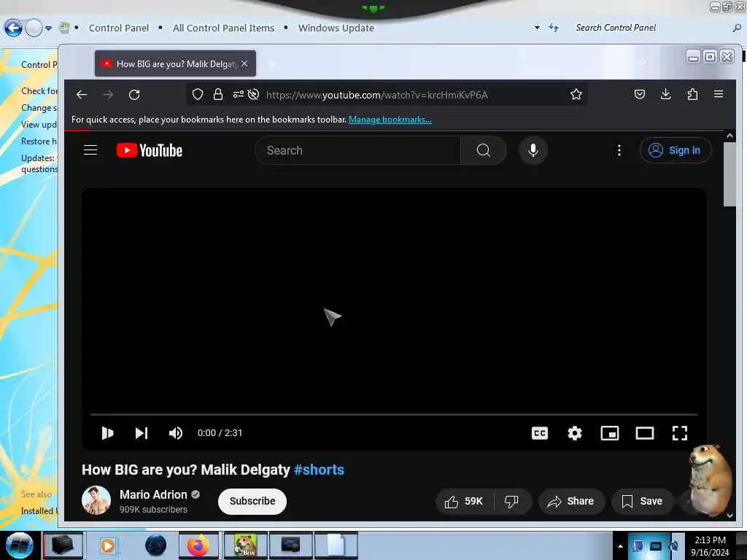Viewport: 747px width, 560px height.
Task: Open the recent pages dropdown arrow
Action: click(x=48, y=28)
